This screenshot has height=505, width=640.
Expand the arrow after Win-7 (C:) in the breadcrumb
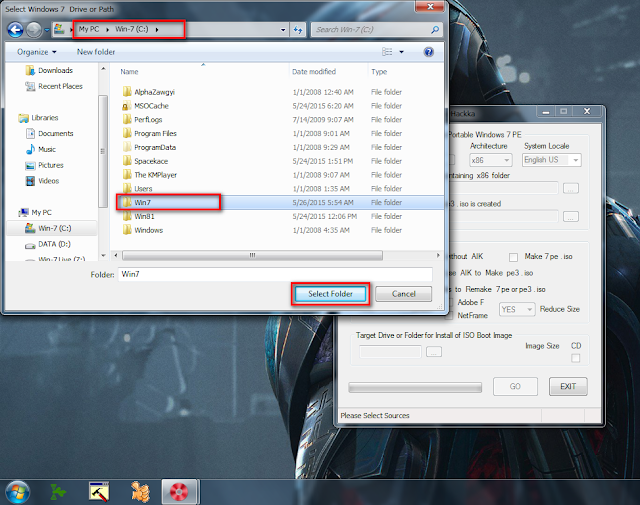(157, 29)
